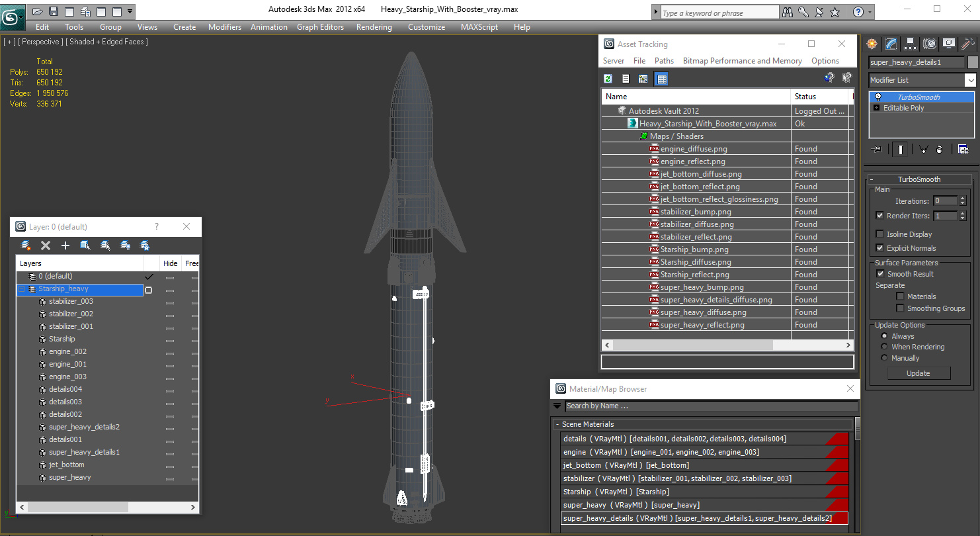Click Select Highlighted Objects and Layers icon
The image size is (980, 536).
[85, 246]
